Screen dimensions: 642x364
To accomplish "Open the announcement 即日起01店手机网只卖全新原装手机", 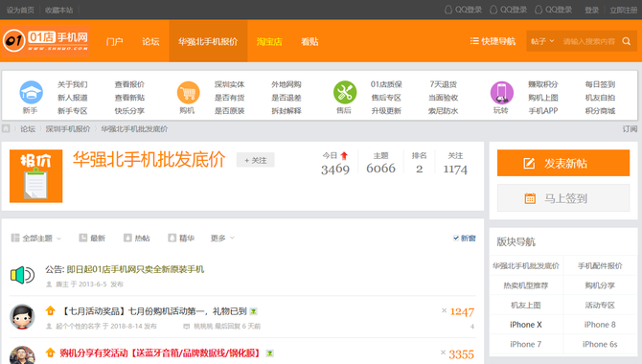I will point(135,269).
